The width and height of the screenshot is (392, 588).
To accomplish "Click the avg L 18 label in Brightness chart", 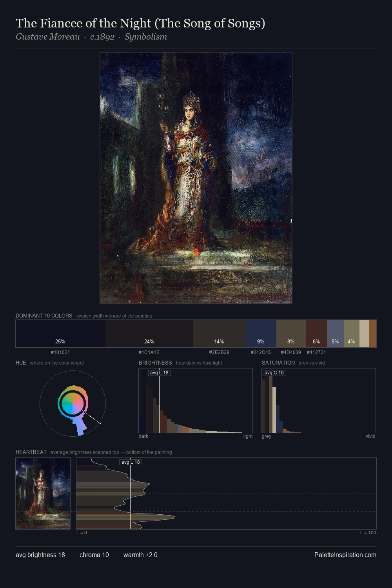I will pos(159,373).
